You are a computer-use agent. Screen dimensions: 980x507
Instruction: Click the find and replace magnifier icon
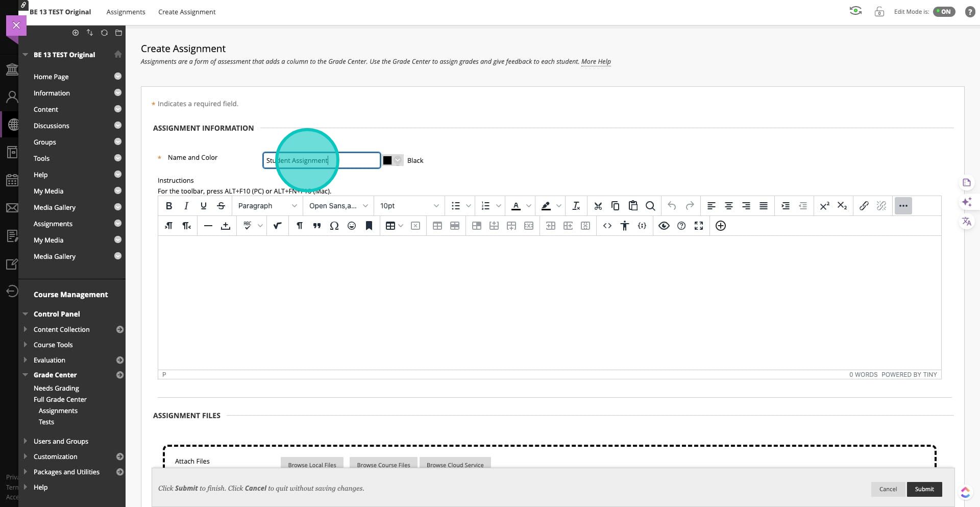(x=650, y=206)
